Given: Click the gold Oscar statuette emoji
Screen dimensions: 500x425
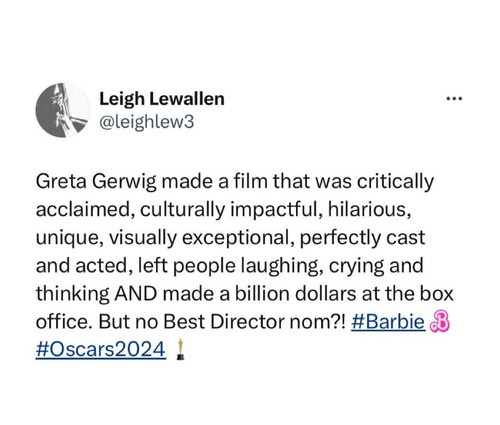Looking at the screenshot, I should pyautogui.click(x=180, y=349).
